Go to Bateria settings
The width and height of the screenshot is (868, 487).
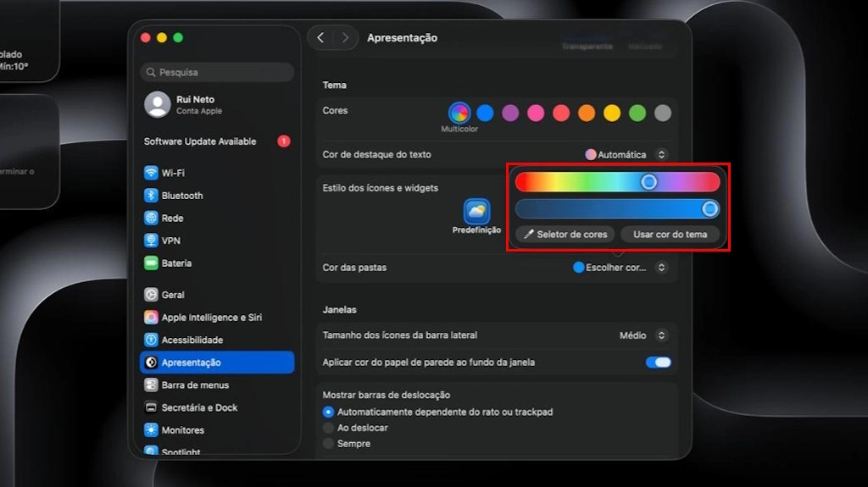176,263
